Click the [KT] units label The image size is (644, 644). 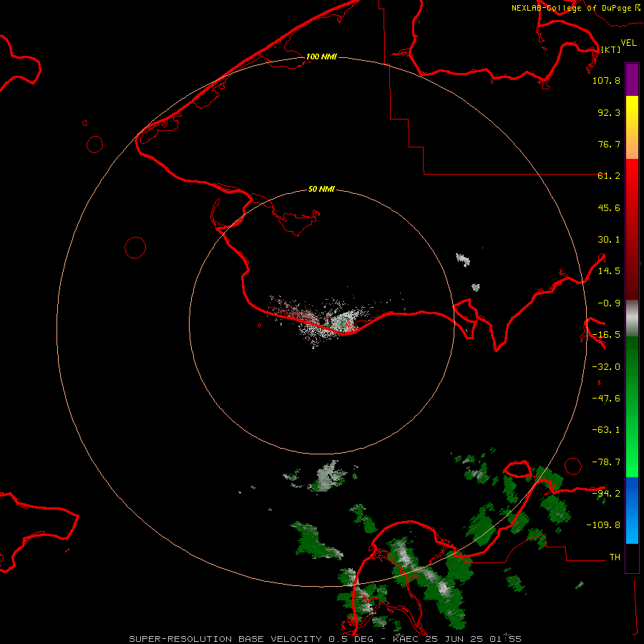611,49
